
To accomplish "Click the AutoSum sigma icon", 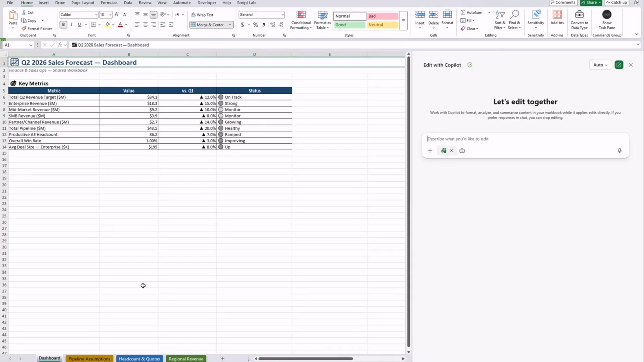I will 463,12.
